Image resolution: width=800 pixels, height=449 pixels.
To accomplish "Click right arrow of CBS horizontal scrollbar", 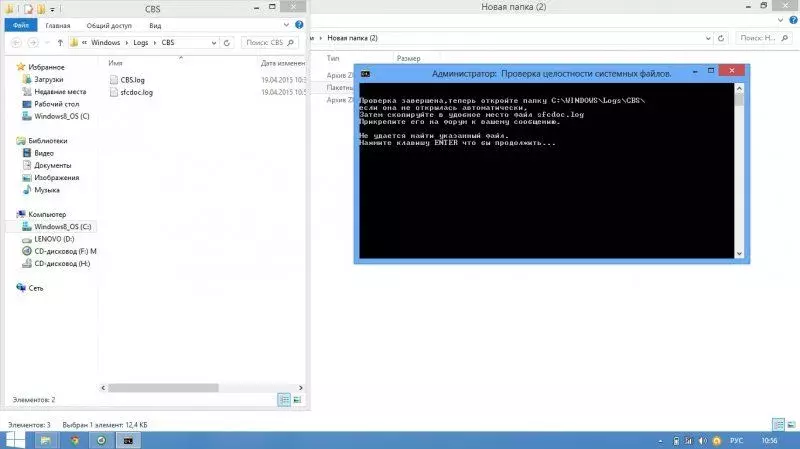I will tap(301, 387).
